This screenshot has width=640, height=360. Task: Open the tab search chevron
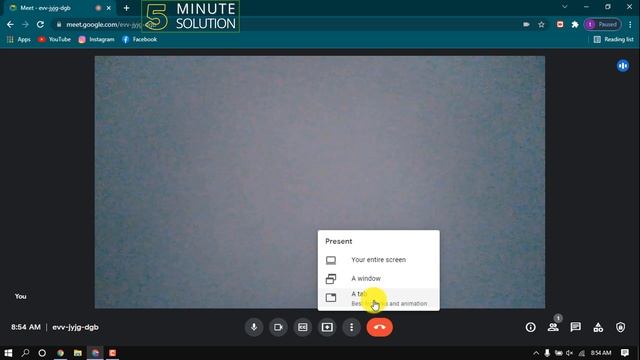click(x=564, y=7)
